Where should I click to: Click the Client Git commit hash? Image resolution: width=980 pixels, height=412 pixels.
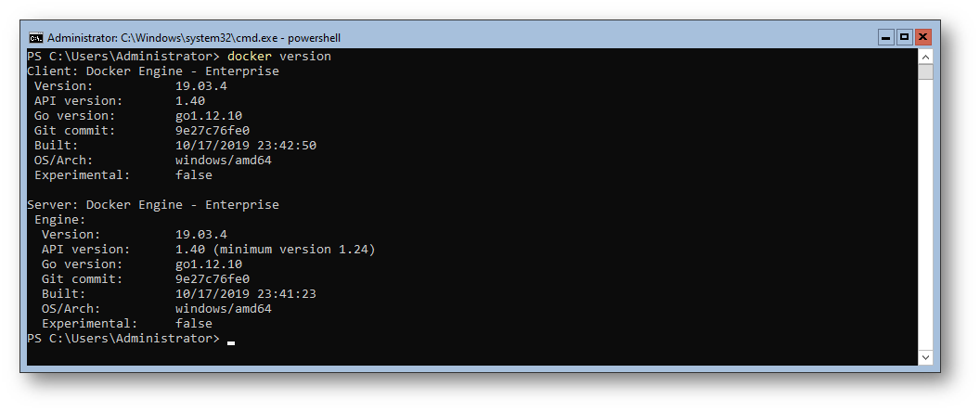[213, 131]
